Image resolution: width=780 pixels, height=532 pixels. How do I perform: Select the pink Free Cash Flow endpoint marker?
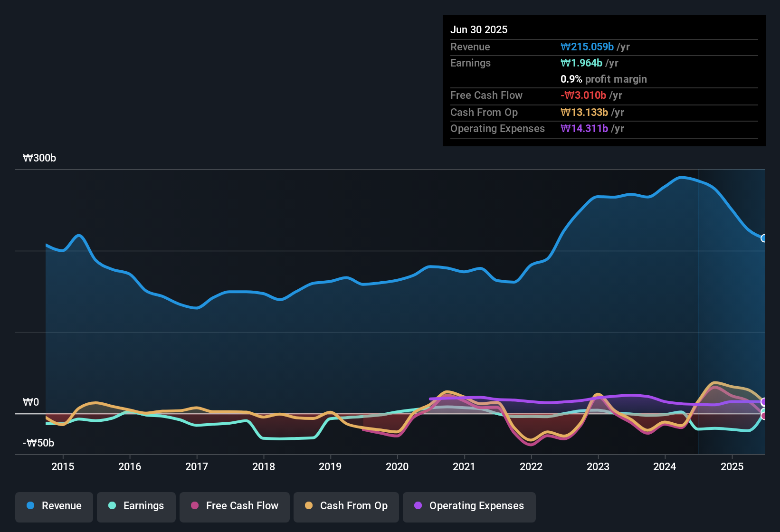tap(764, 416)
